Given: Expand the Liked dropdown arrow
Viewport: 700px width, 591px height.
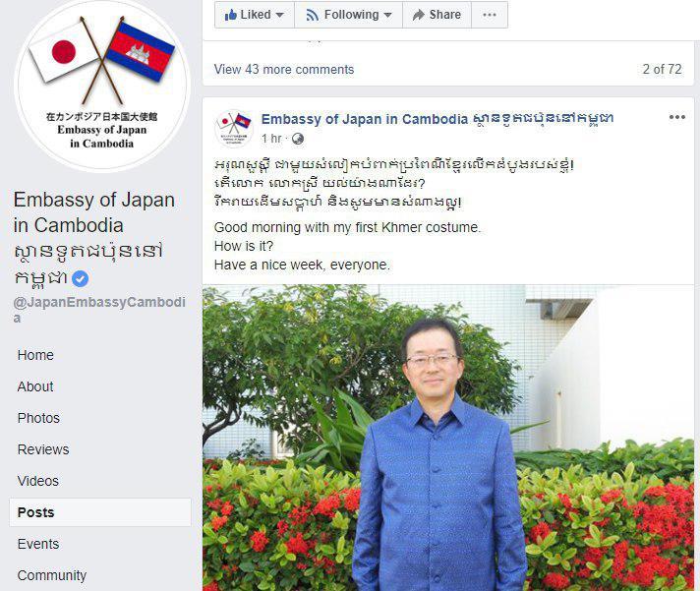Looking at the screenshot, I should pos(280,15).
